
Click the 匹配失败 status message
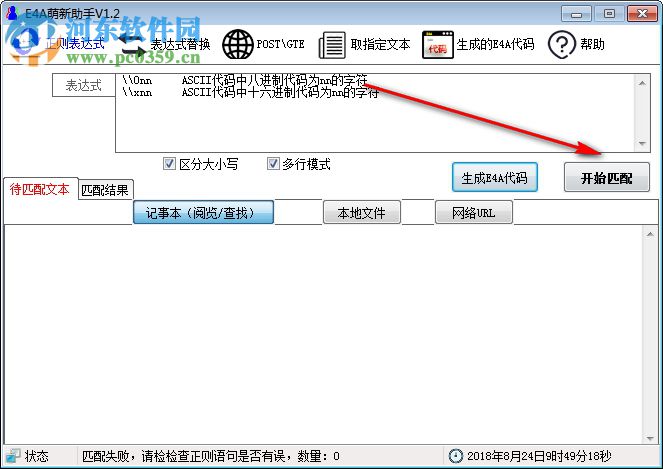tap(211, 456)
